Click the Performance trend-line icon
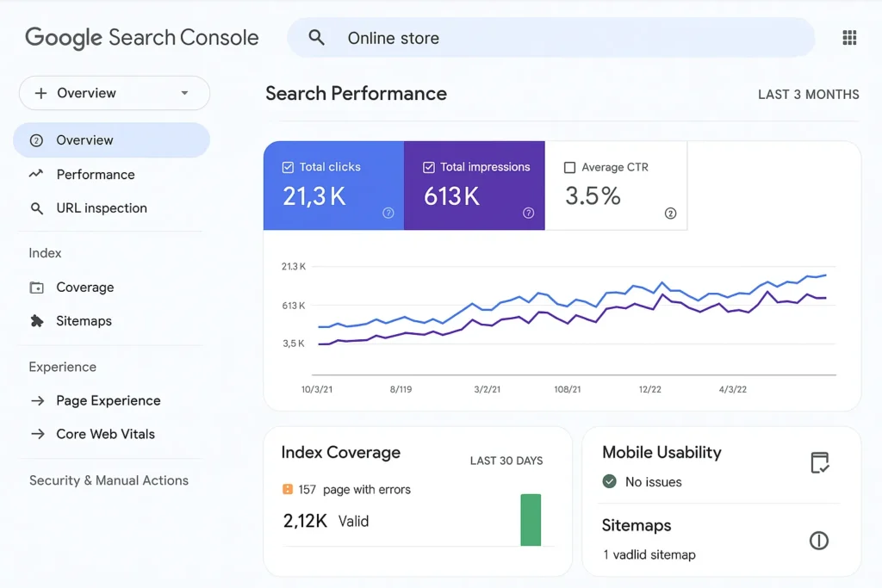The width and height of the screenshot is (882, 588). pyautogui.click(x=36, y=174)
